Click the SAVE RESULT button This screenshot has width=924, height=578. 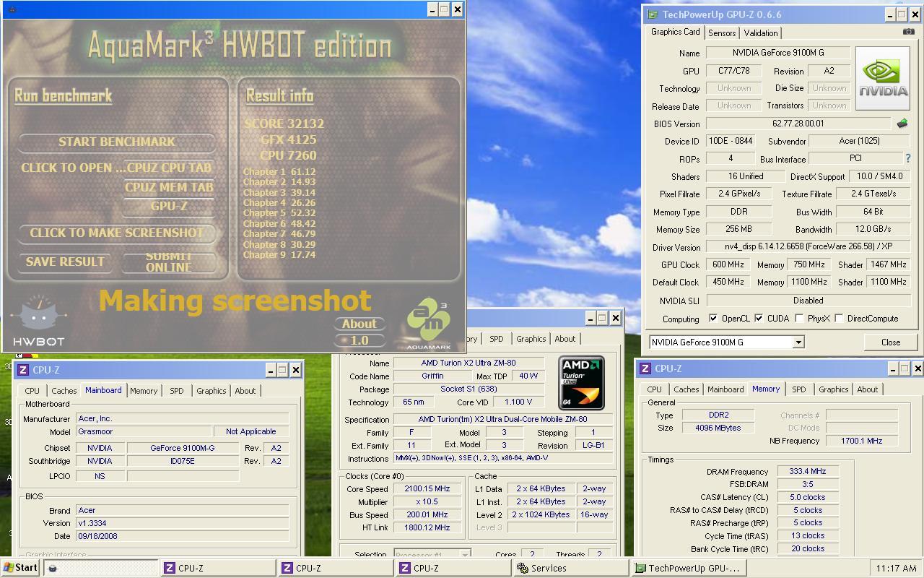tap(66, 262)
